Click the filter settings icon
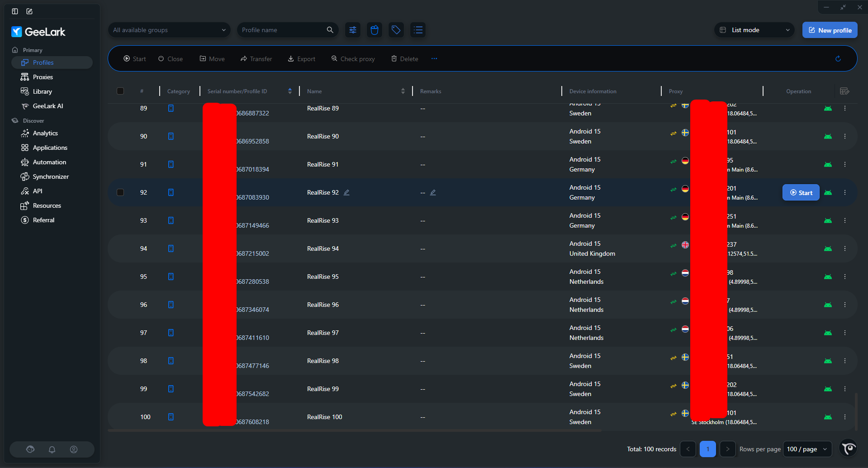The image size is (868, 468). [x=352, y=30]
